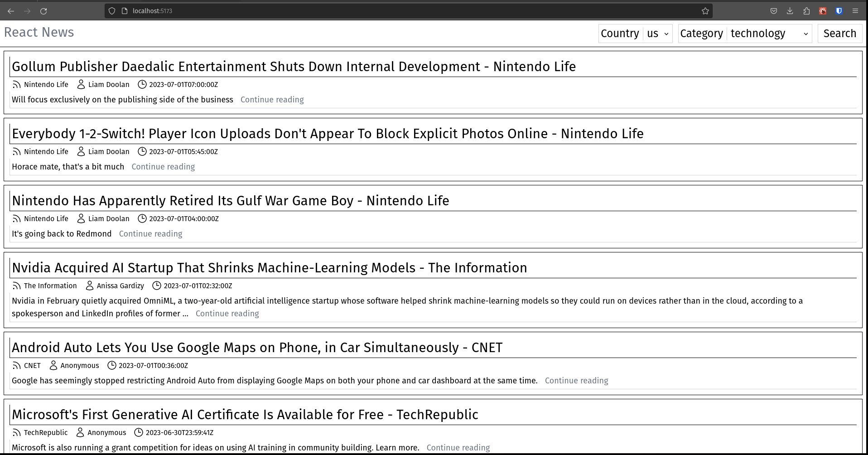Click headline Nintendo Has Apparently Retired Gulf War Game Boy

pyautogui.click(x=230, y=201)
